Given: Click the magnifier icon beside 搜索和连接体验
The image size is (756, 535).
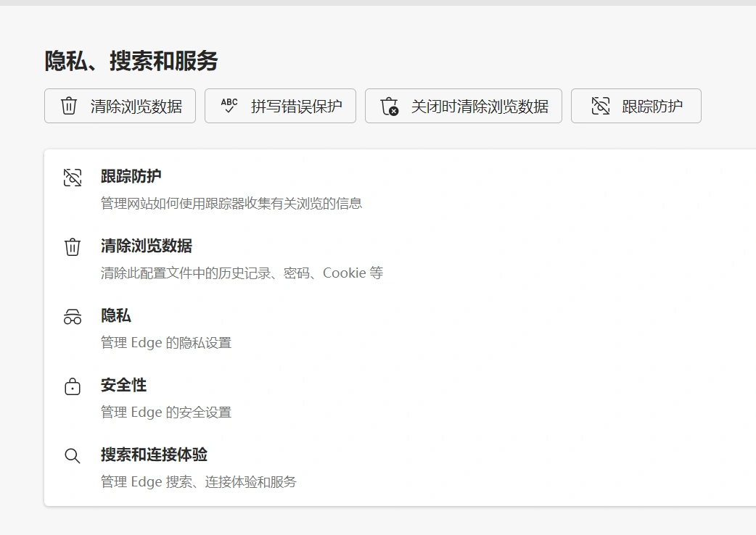Looking at the screenshot, I should (x=72, y=455).
